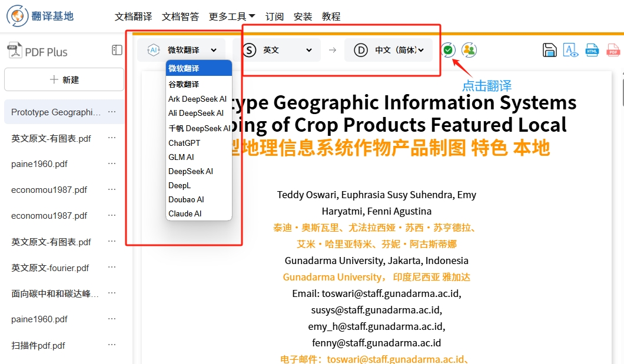Select Ark DeepSeek AI engine
This screenshot has height=364, width=624.
click(198, 99)
